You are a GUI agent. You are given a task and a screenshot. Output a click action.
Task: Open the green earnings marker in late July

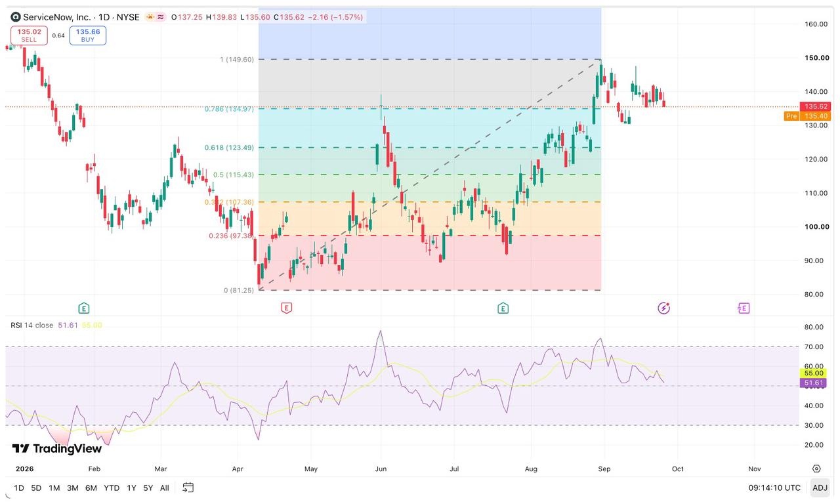[x=503, y=308]
